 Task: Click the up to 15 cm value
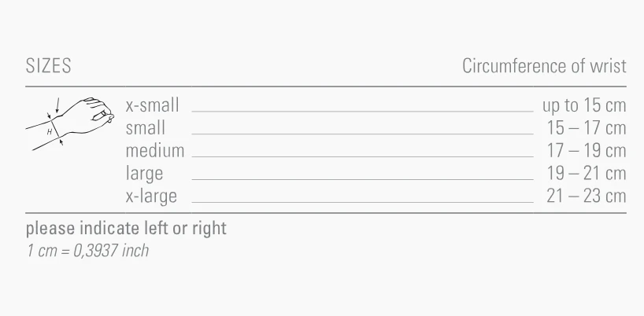pos(584,105)
